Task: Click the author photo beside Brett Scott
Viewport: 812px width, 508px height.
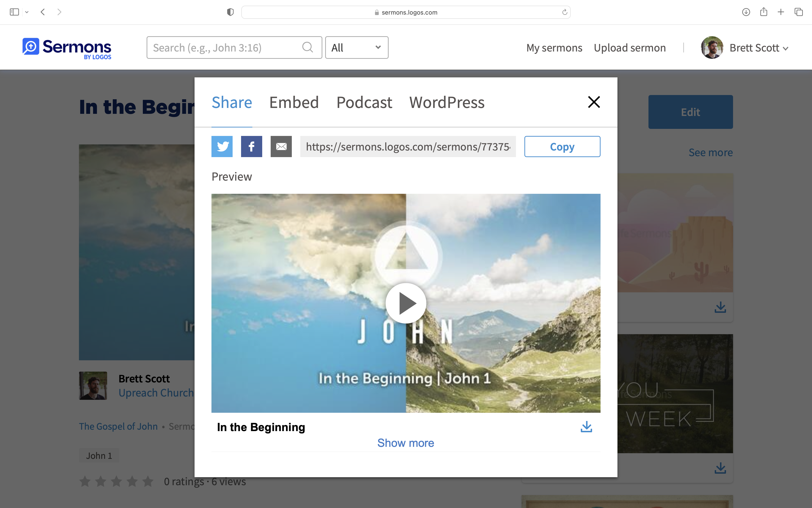Action: [x=93, y=386]
